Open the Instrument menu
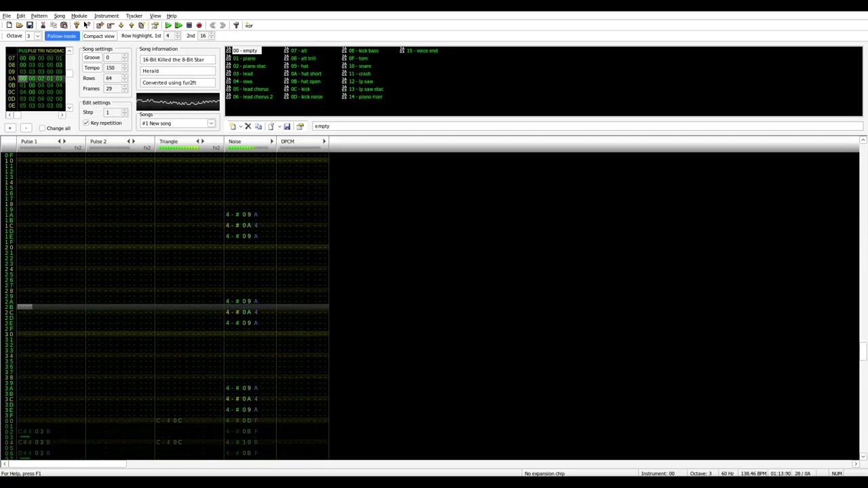 coord(106,16)
